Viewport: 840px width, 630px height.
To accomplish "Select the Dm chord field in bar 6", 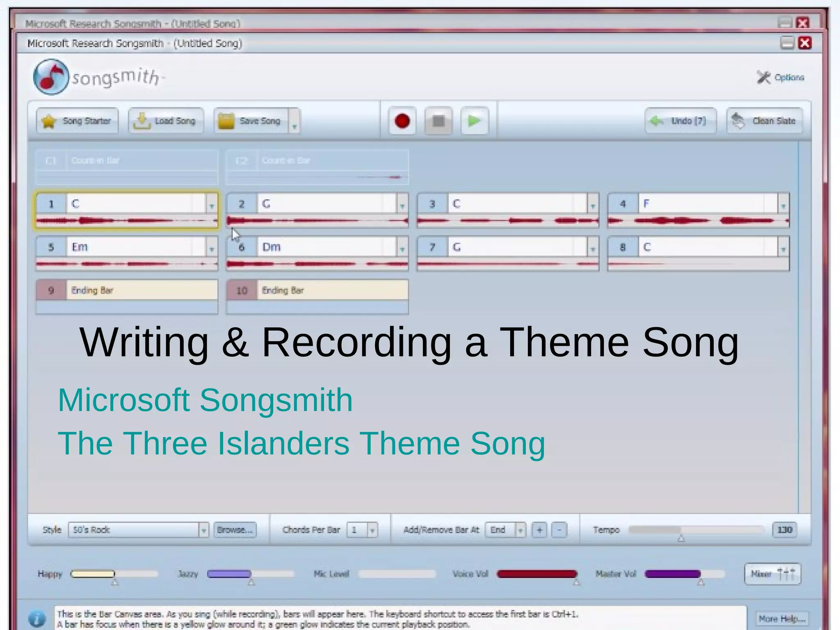I will click(327, 247).
